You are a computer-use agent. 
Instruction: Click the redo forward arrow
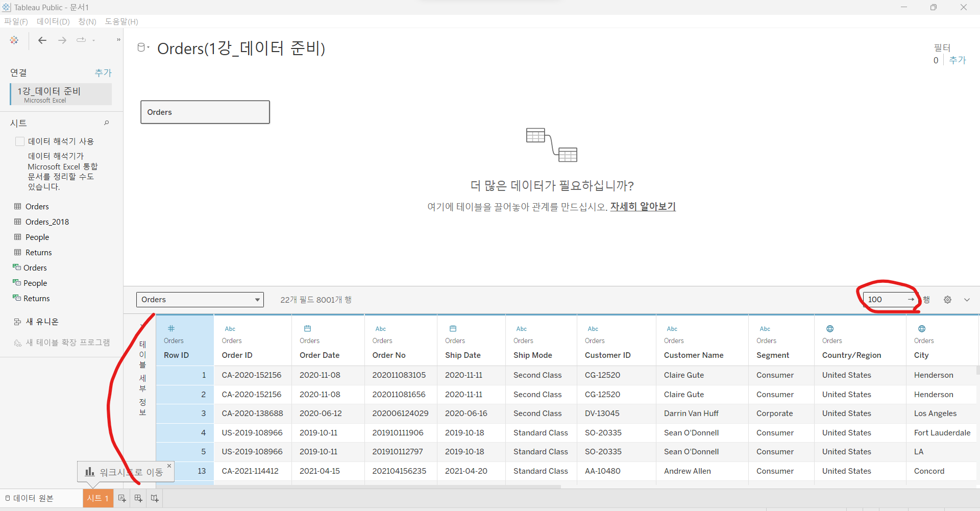pyautogui.click(x=62, y=40)
